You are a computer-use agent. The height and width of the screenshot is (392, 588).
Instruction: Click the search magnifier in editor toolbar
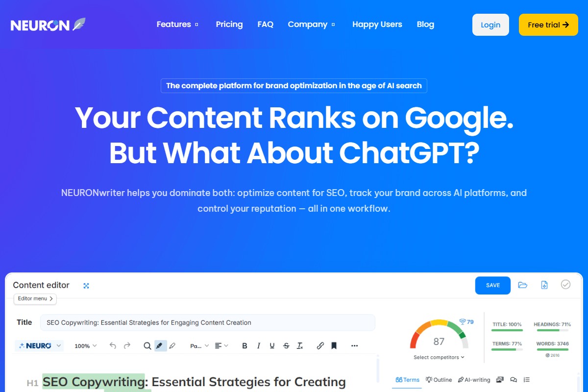click(147, 346)
